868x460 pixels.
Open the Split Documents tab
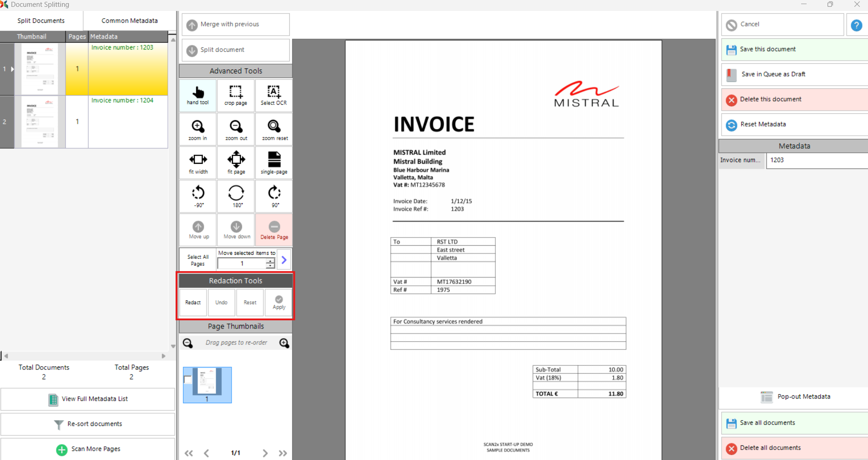[x=41, y=20]
